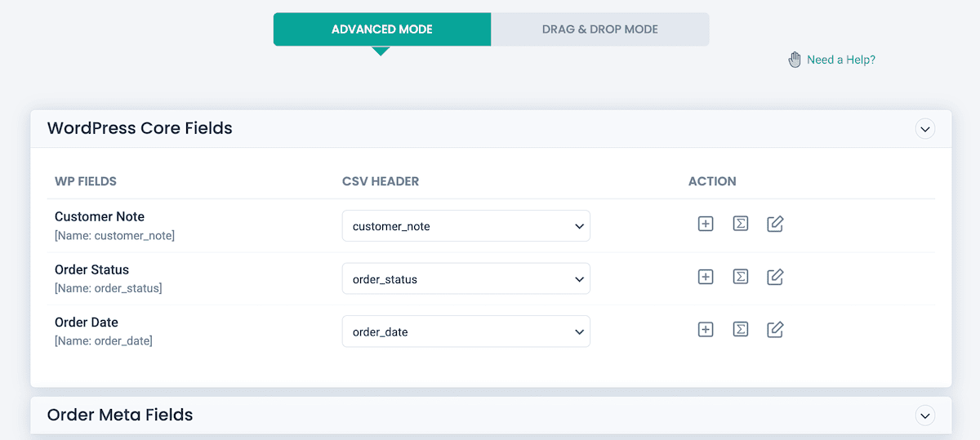
Task: Click the plus icon in Order Date row
Action: tap(706, 330)
